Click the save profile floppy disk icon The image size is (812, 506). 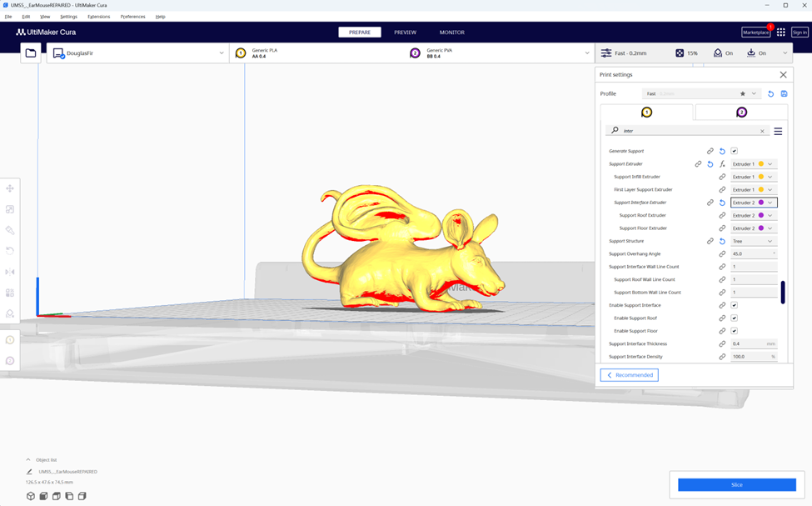pyautogui.click(x=784, y=94)
